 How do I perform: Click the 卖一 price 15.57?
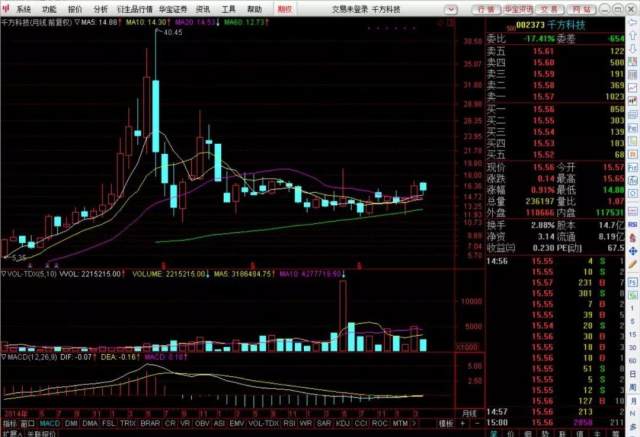point(543,97)
